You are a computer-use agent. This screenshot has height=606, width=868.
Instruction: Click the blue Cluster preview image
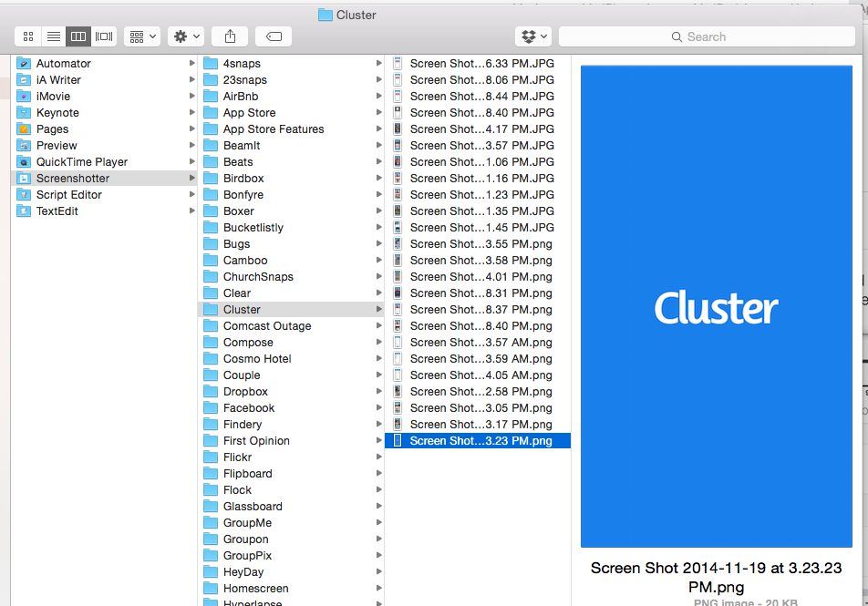pyautogui.click(x=717, y=306)
